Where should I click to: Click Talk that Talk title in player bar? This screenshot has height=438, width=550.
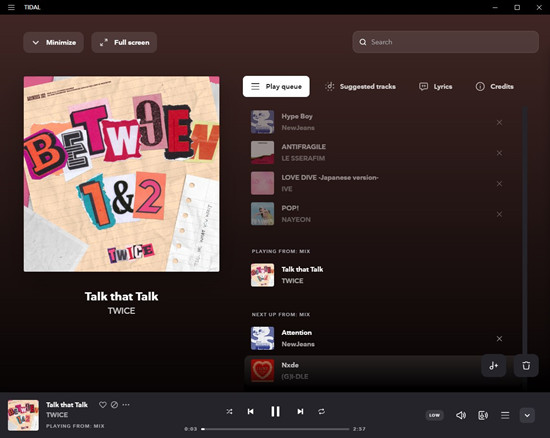[x=67, y=405]
